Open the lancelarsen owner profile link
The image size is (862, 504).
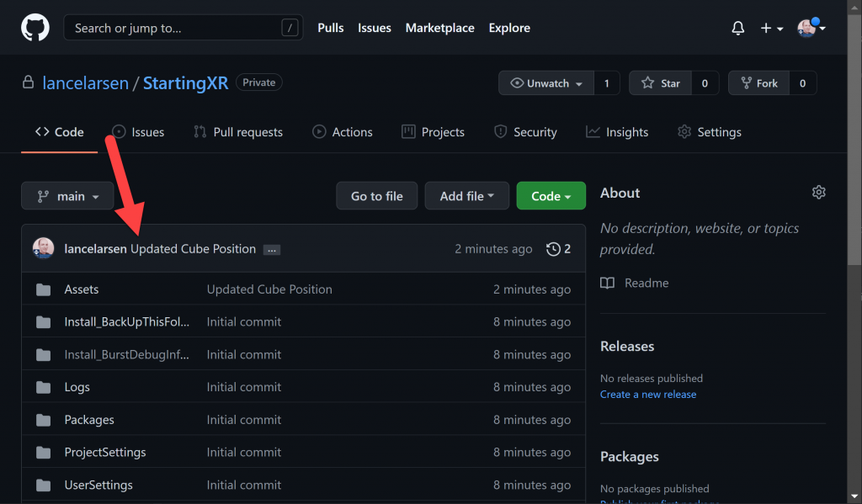point(85,83)
